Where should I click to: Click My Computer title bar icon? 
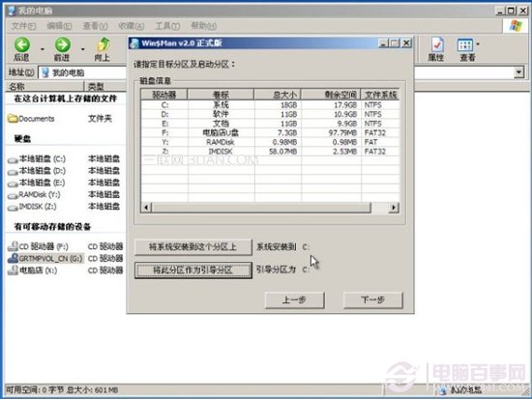12,11
